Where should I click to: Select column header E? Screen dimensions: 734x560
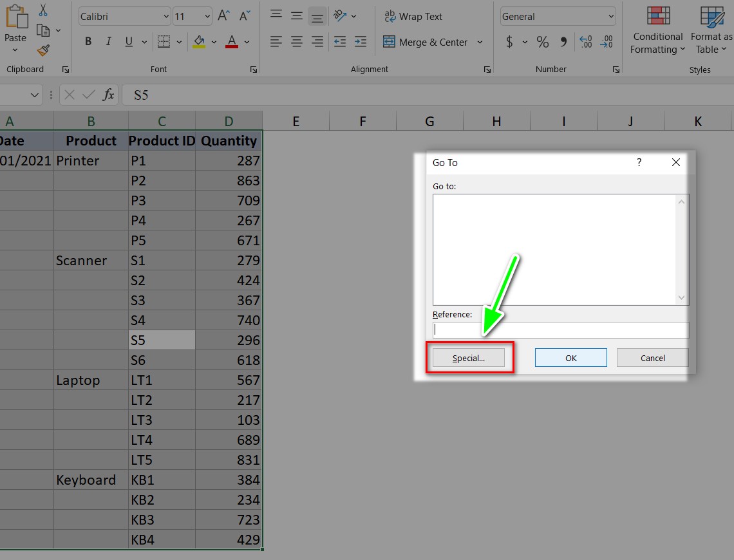coord(296,121)
